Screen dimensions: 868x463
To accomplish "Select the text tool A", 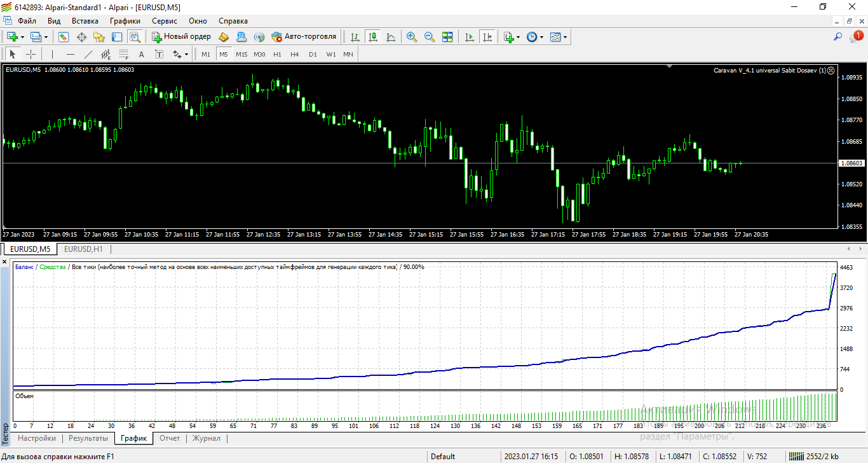I will [142, 54].
